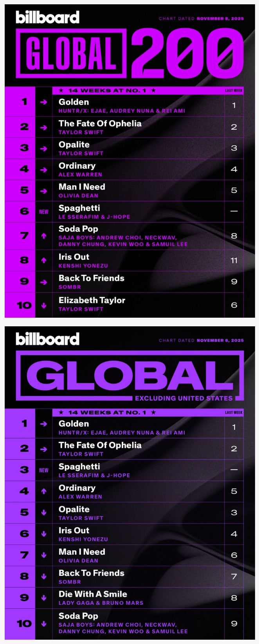Click Kenshi Yonezu under Iris Out in Global 200
The width and height of the screenshot is (259, 644).
pyautogui.click(x=83, y=266)
